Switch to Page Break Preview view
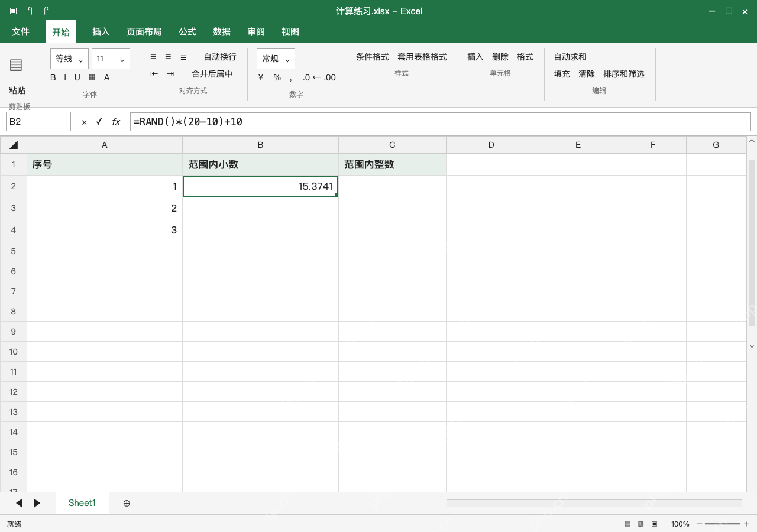The width and height of the screenshot is (757, 532). pos(654,524)
